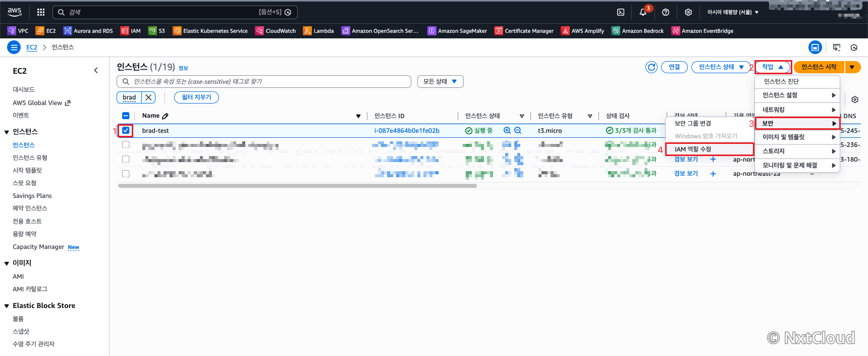Edit the Name column pencil icon
The width and height of the screenshot is (868, 356).
(165, 116)
